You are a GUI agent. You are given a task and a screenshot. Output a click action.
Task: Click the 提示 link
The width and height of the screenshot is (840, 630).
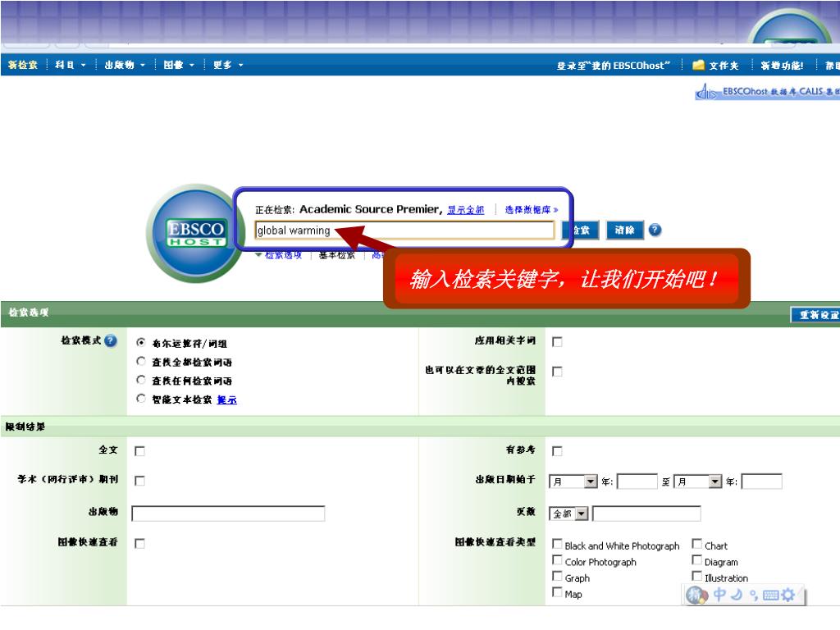click(x=226, y=399)
